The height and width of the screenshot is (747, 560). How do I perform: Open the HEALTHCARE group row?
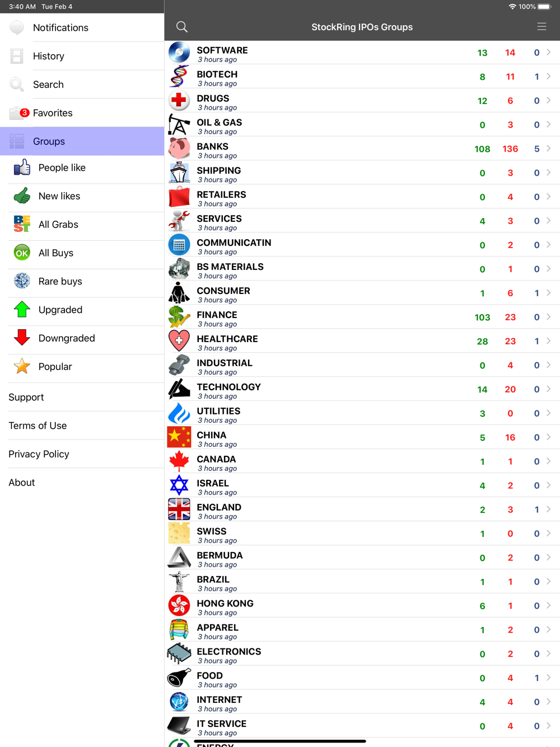(x=362, y=341)
